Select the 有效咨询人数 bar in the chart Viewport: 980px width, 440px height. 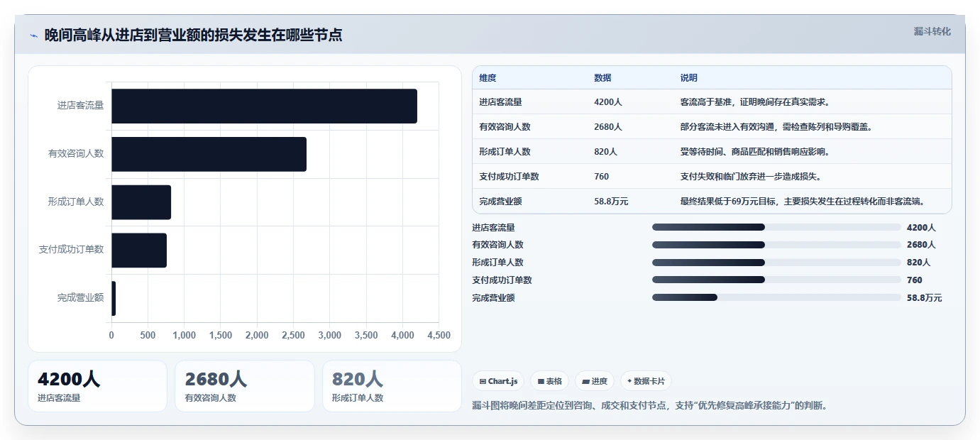[209, 154]
